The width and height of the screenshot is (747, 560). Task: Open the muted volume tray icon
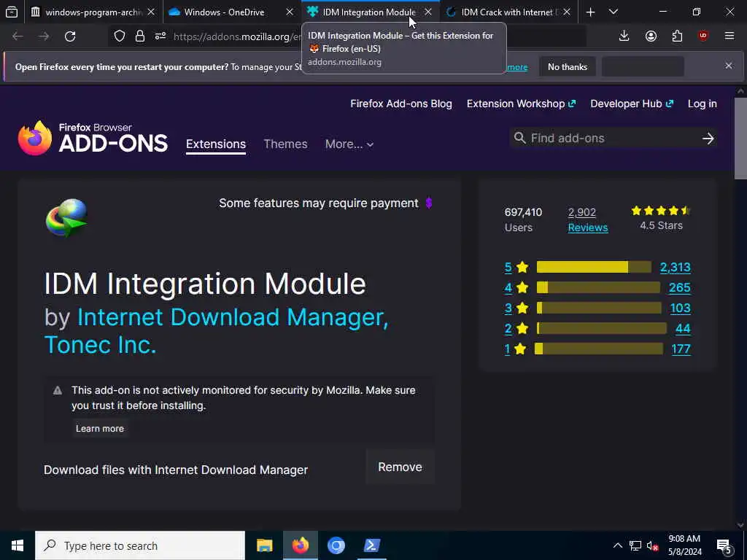[652, 545]
